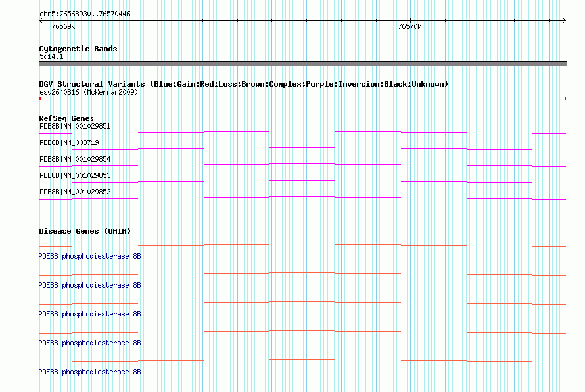Image resolution: width=585 pixels, height=392 pixels.
Task: Open the fourth PDE8B|phosphodiesterase 8B OMIM link
Action: coord(89,343)
